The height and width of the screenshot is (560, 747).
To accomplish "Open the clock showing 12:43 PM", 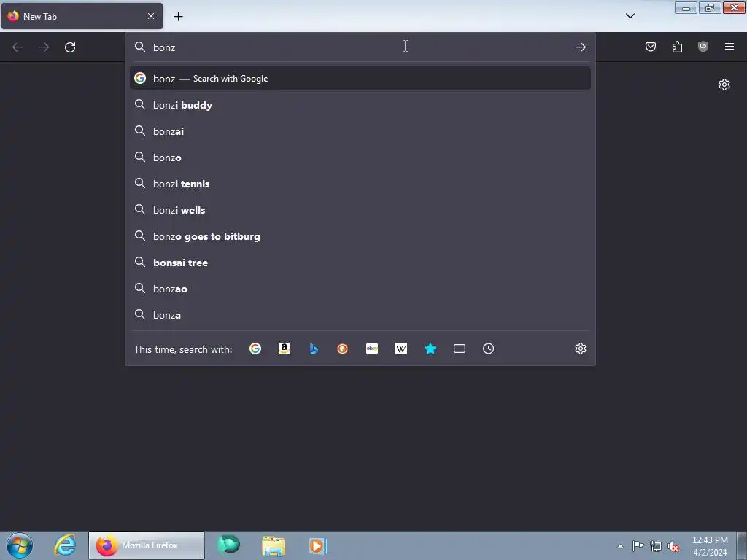I will click(710, 546).
